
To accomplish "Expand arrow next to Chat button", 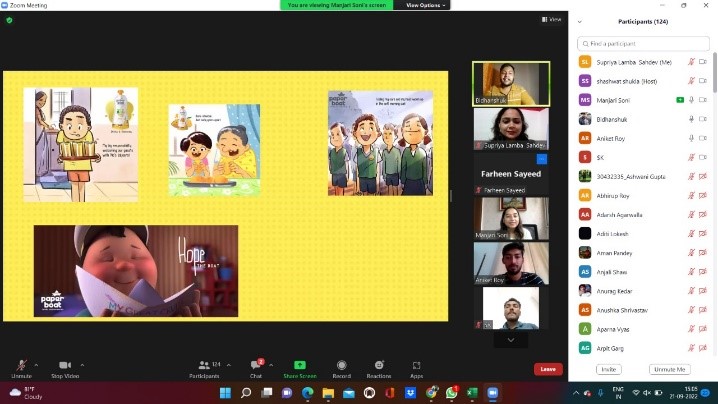I will coord(271,365).
